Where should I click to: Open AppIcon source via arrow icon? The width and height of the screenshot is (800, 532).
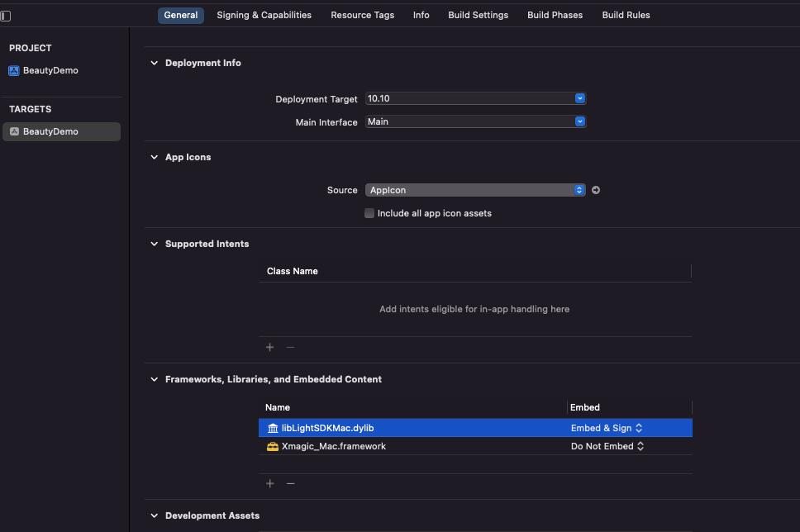click(595, 190)
